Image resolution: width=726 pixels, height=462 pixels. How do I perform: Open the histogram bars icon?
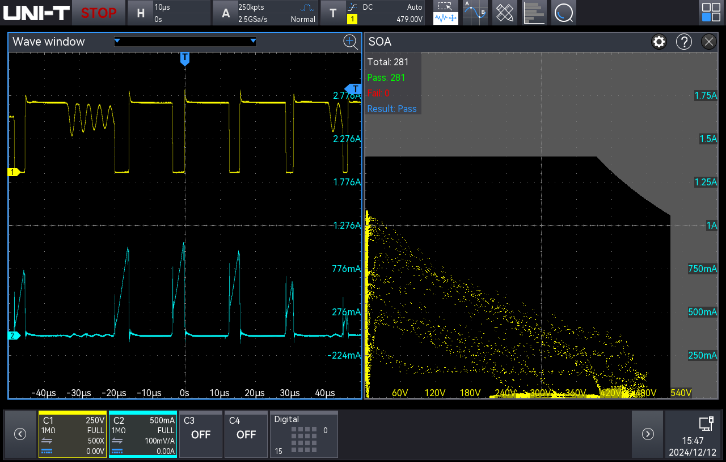point(535,12)
